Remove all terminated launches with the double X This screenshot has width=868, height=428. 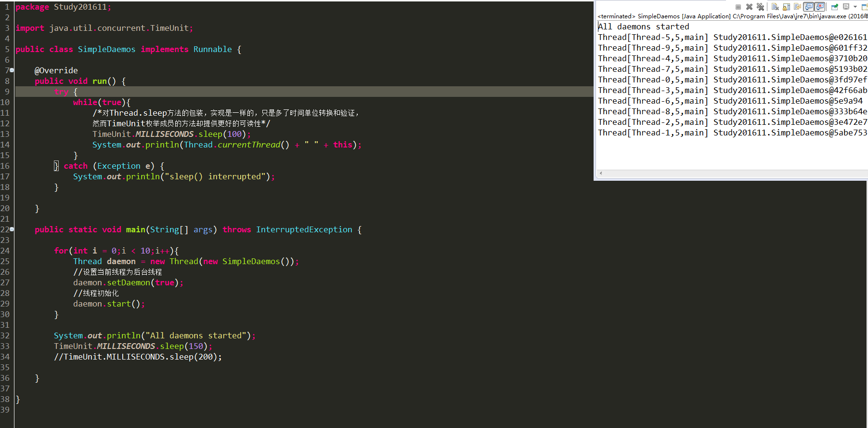coord(760,7)
